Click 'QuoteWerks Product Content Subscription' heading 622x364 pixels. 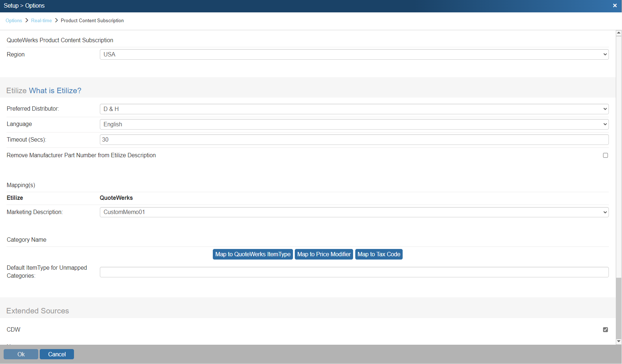click(60, 40)
